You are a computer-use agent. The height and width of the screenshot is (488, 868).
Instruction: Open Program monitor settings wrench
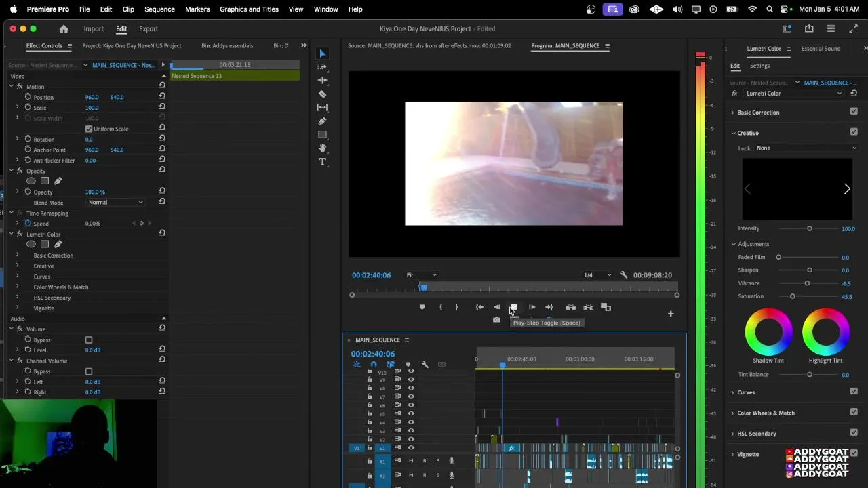tap(624, 275)
